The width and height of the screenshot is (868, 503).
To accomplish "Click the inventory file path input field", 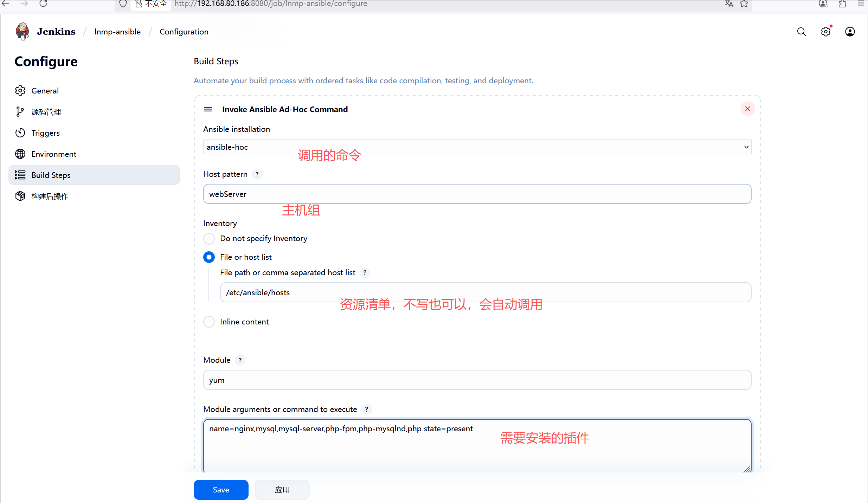I will [486, 292].
